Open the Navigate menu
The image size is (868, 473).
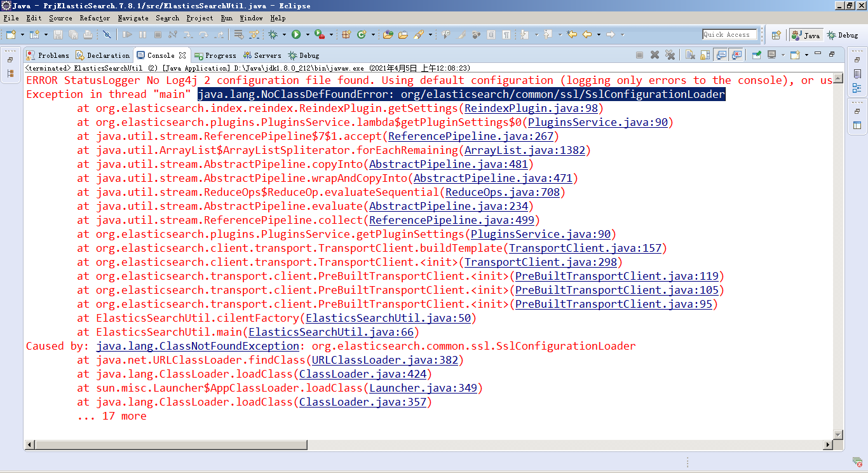(x=133, y=18)
